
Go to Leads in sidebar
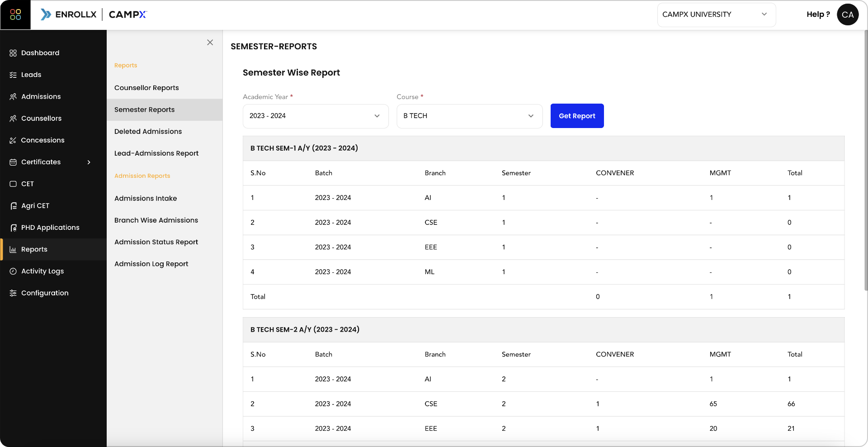[31, 75]
